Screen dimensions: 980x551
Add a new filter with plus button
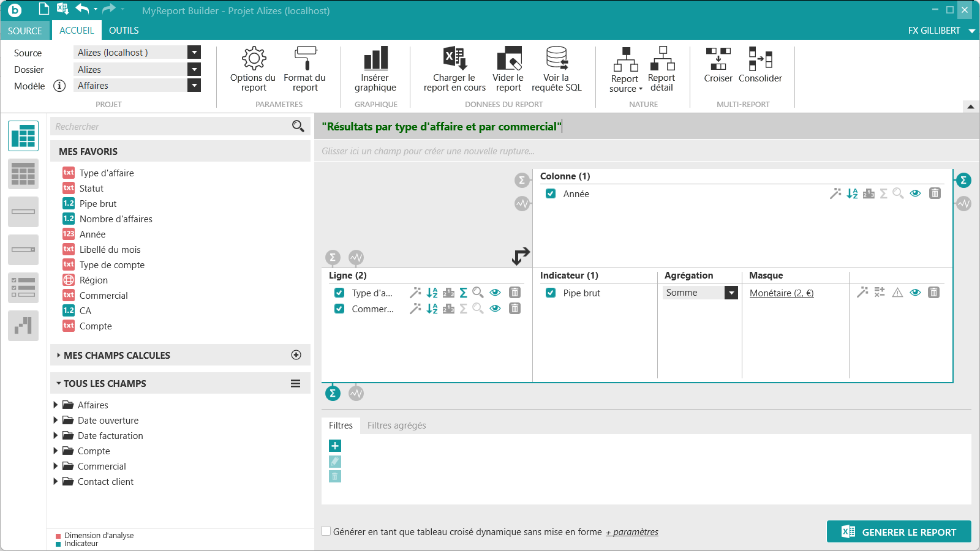[x=335, y=446]
